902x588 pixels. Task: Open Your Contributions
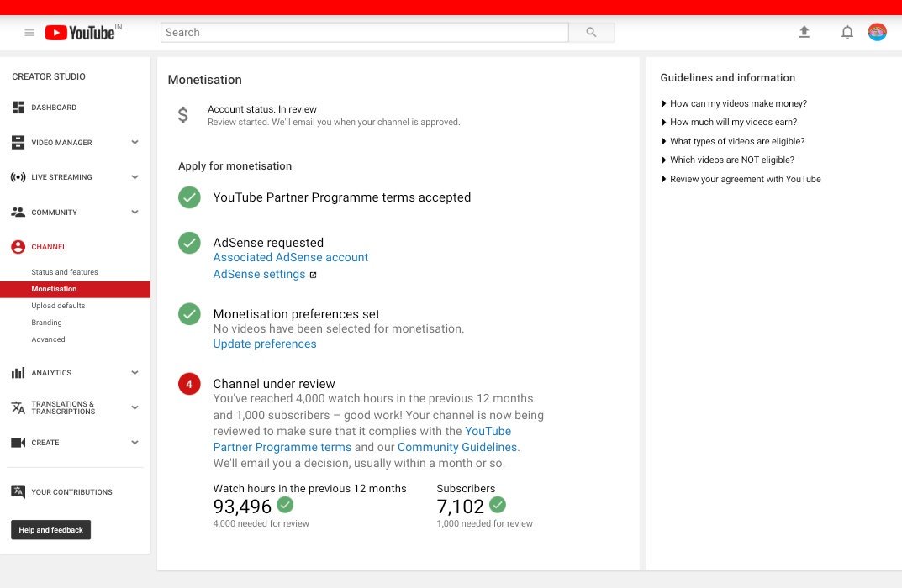(x=72, y=492)
